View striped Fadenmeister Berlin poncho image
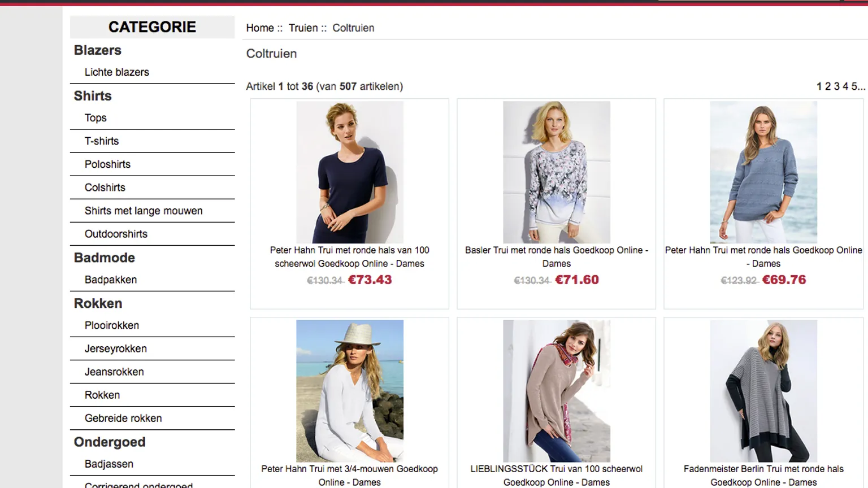The width and height of the screenshot is (868, 488). tap(763, 391)
